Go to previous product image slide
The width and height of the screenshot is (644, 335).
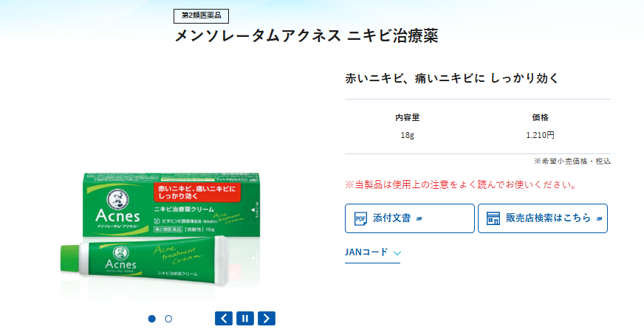click(224, 318)
